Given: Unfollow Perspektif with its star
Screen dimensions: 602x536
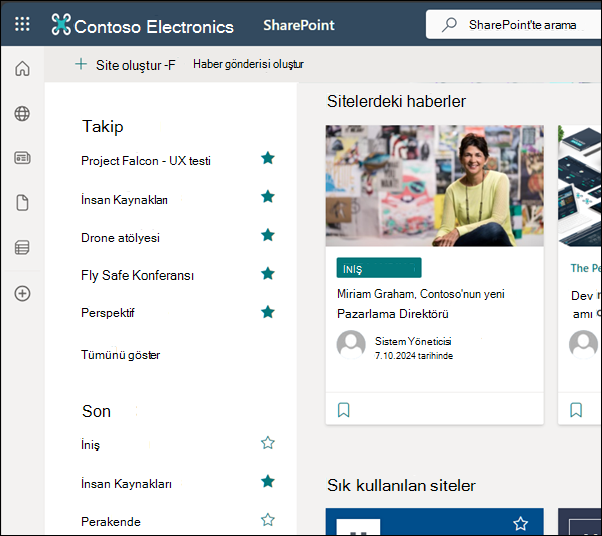Looking at the screenshot, I should pyautogui.click(x=268, y=312).
